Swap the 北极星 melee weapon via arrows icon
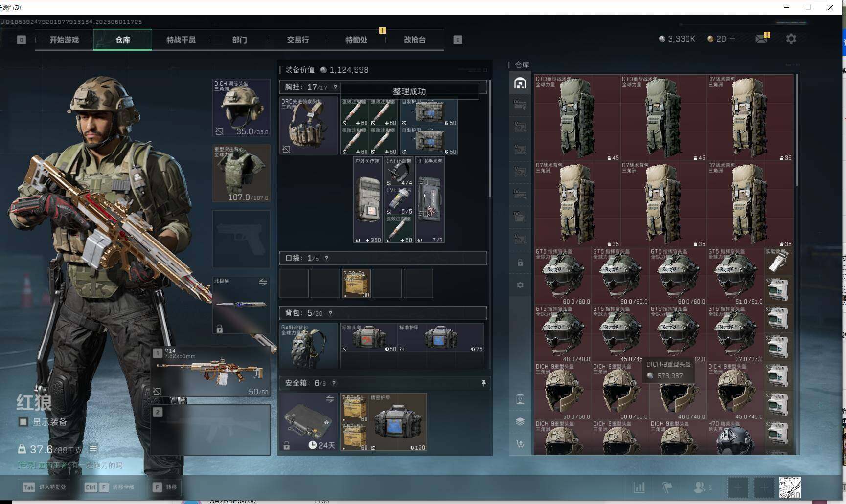The width and height of the screenshot is (846, 504). point(263,282)
